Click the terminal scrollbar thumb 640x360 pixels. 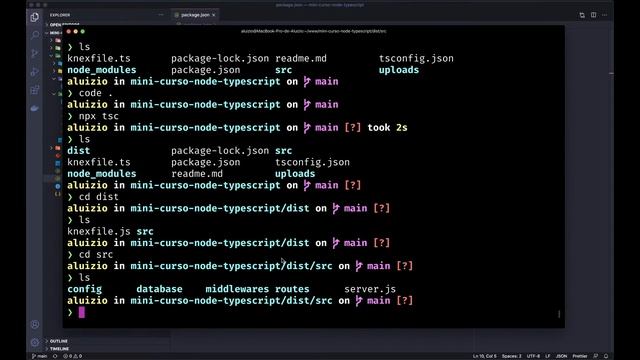tap(559, 314)
